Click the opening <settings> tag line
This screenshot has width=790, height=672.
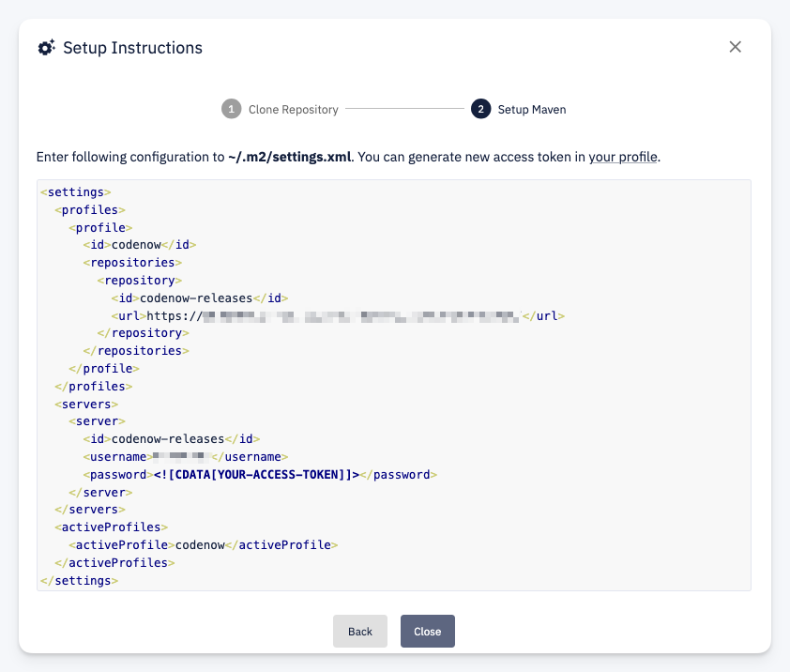[x=76, y=192]
